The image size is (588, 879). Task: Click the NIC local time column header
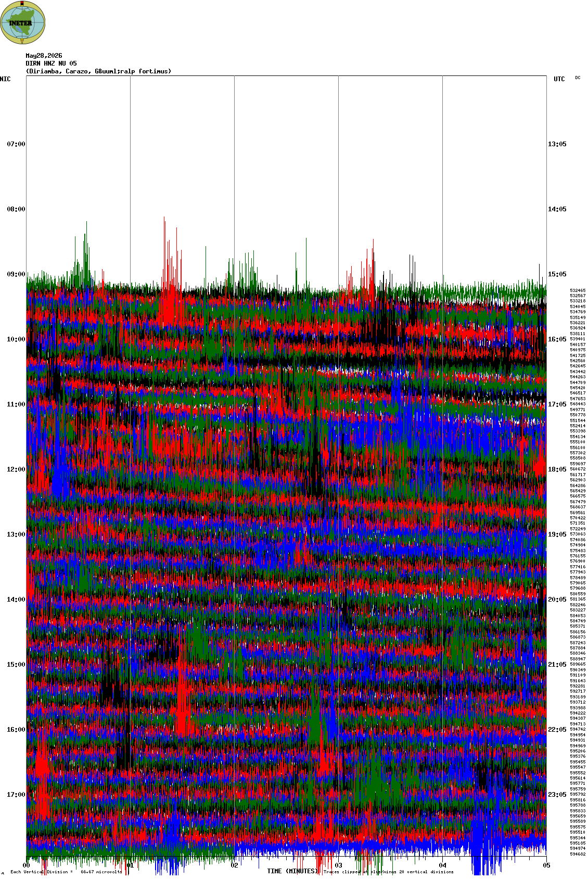(5, 79)
